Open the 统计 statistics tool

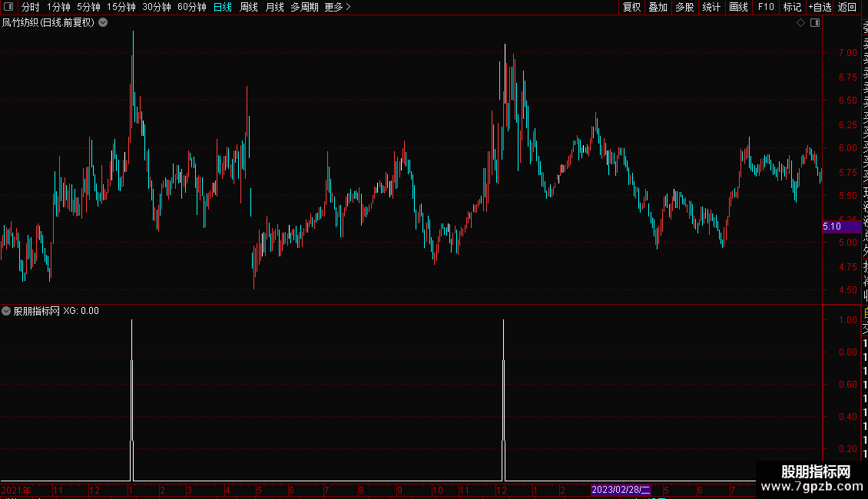[x=711, y=7]
